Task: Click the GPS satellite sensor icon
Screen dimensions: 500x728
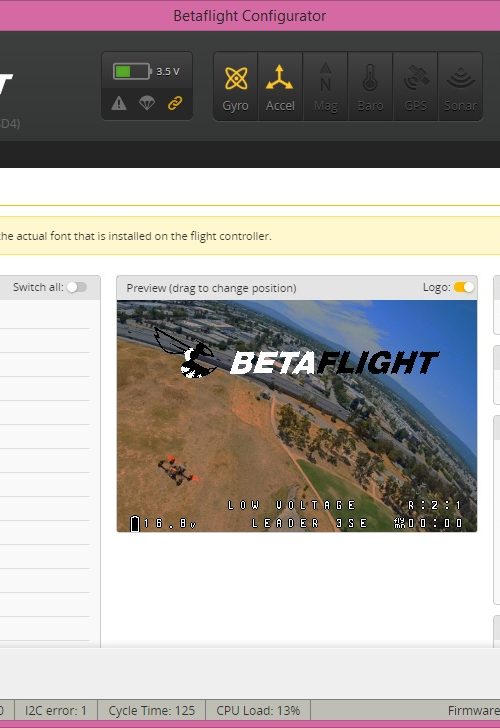Action: pyautogui.click(x=416, y=86)
